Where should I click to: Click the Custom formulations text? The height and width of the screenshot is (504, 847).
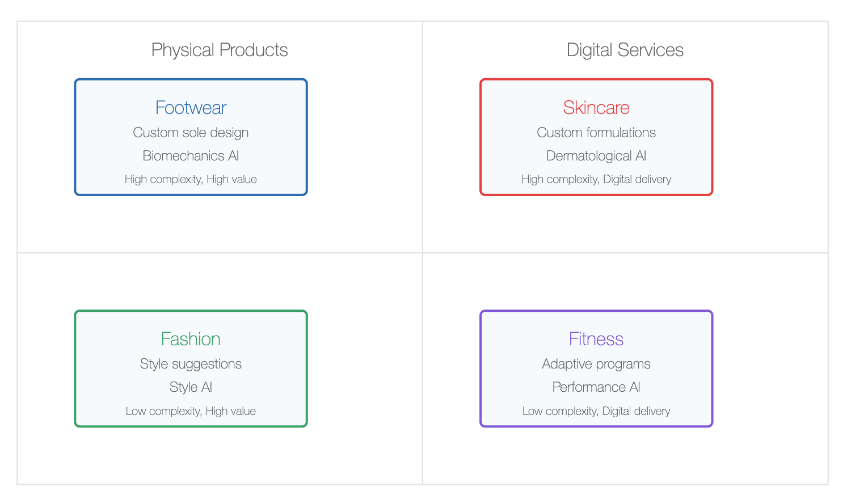(x=596, y=133)
